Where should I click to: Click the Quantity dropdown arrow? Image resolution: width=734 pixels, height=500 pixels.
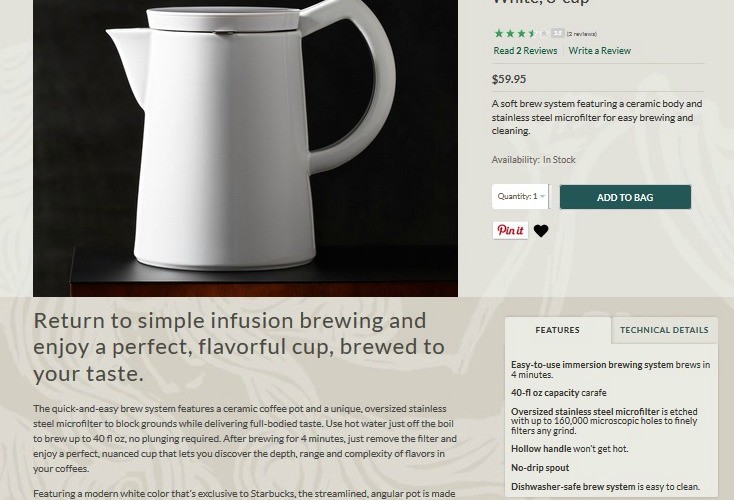[542, 197]
